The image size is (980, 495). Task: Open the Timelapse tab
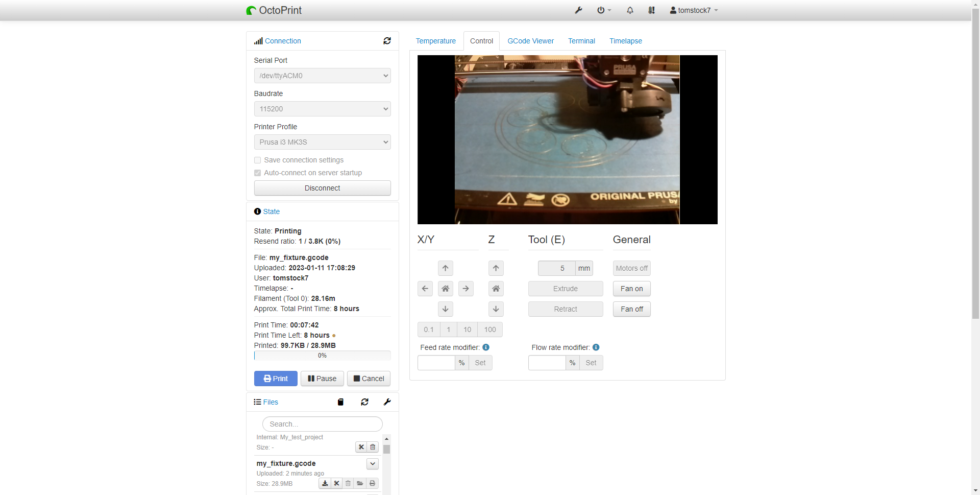point(626,41)
